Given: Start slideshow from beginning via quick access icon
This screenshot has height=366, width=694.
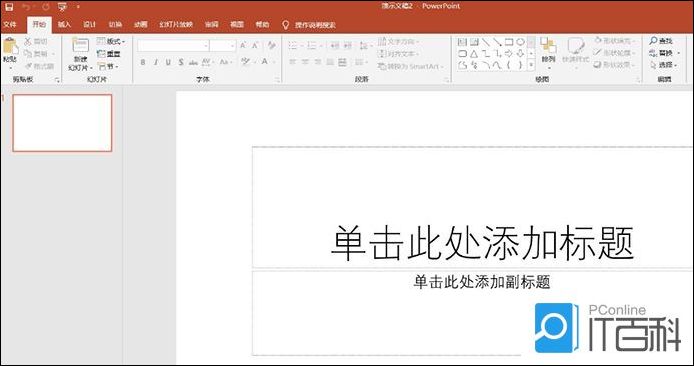Looking at the screenshot, I should tap(62, 7).
